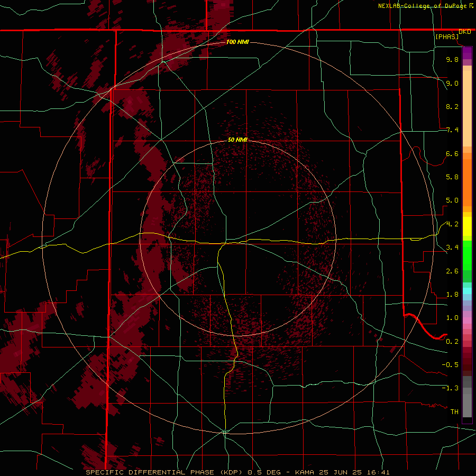Select the 2.6 scale value
The height and width of the screenshot is (476, 476).
coord(452,271)
